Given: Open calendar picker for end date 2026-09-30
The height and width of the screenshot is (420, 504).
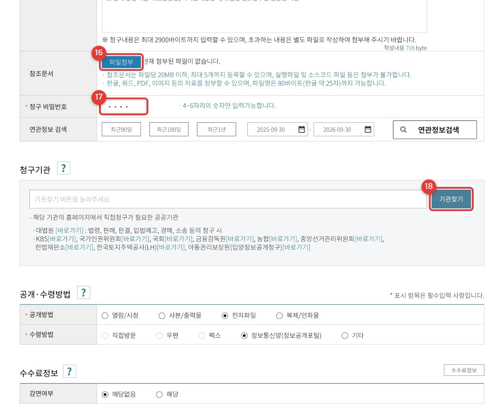Looking at the screenshot, I should [x=368, y=129].
